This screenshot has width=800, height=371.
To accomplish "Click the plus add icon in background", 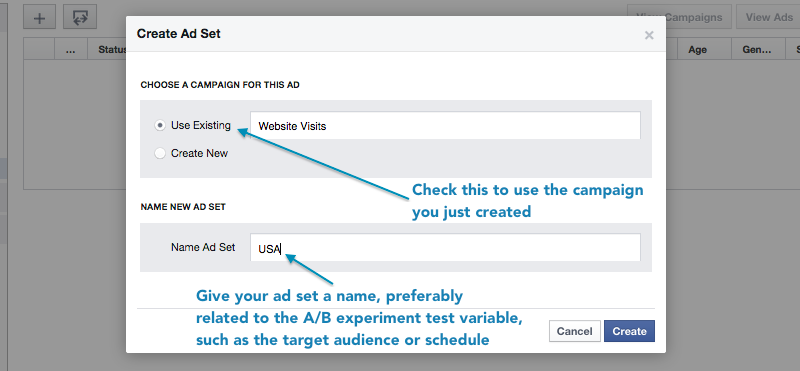I will [39, 18].
